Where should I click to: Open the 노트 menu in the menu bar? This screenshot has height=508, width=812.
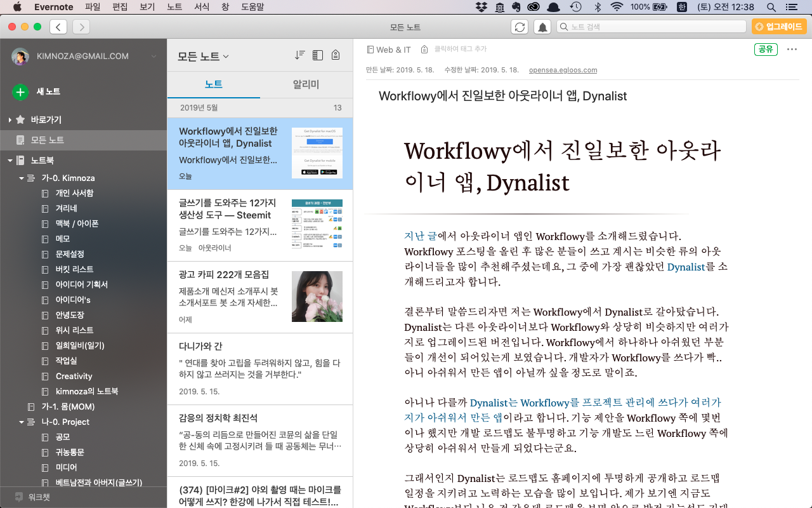[174, 7]
